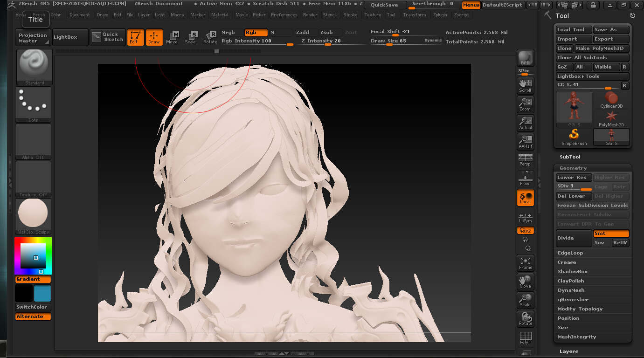Click Make PolyMesh3D button

602,48
